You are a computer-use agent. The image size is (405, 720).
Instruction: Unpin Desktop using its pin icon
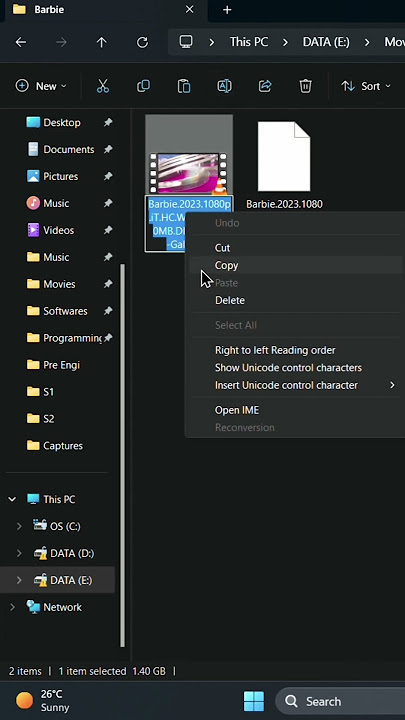tap(108, 123)
